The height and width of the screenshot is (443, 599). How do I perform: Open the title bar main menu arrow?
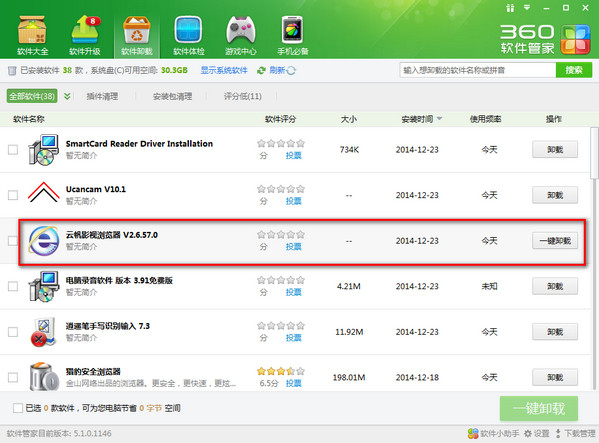point(527,7)
